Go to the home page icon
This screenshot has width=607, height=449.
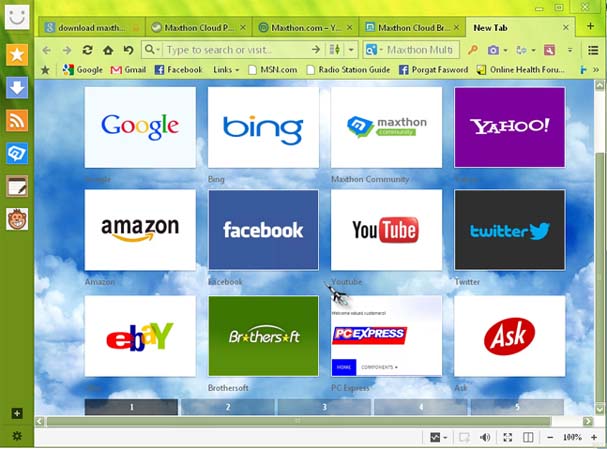[108, 50]
